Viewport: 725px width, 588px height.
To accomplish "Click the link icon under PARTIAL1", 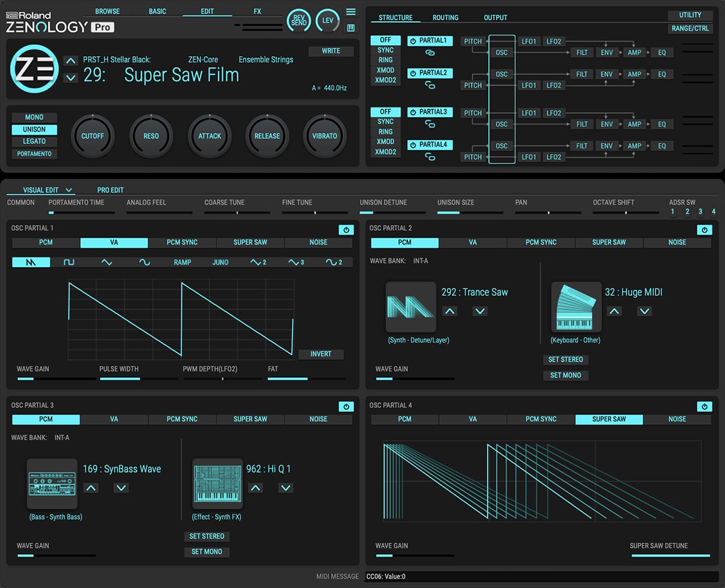I will [x=430, y=53].
